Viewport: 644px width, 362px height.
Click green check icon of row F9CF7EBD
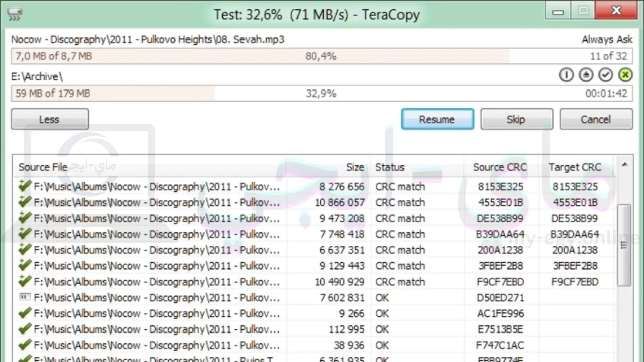(25, 281)
